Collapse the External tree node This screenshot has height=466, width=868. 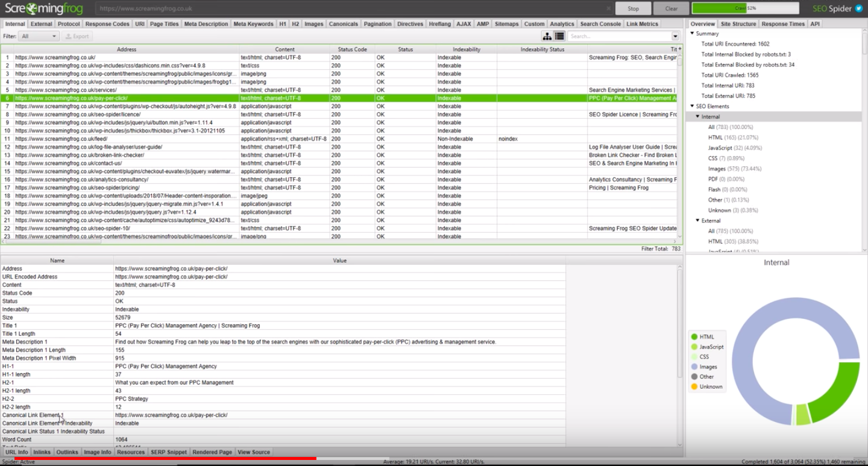[x=697, y=221]
